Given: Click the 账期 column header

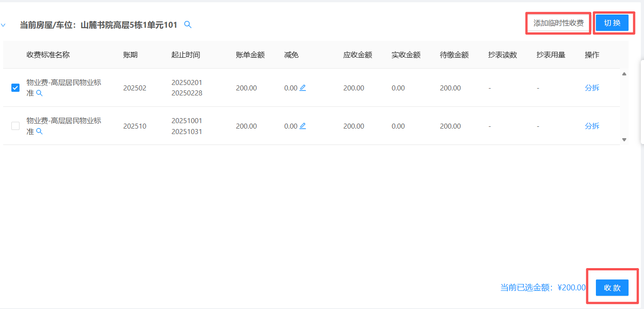Looking at the screenshot, I should click(x=130, y=55).
